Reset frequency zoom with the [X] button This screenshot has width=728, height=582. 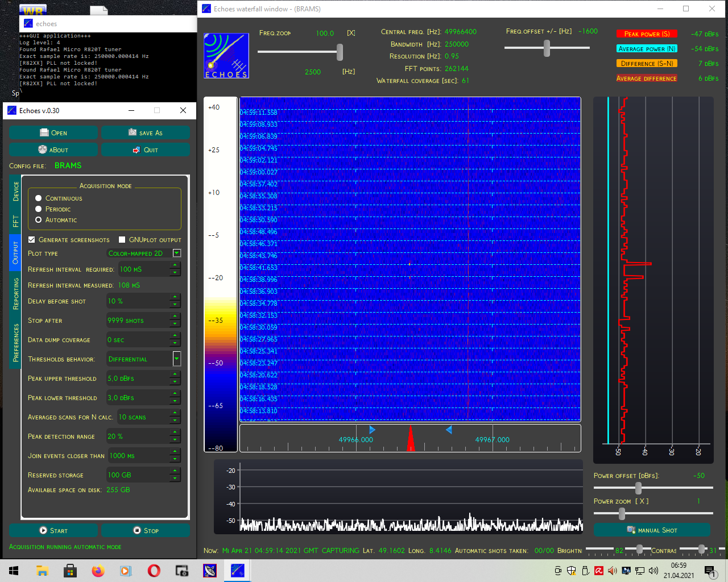point(351,33)
